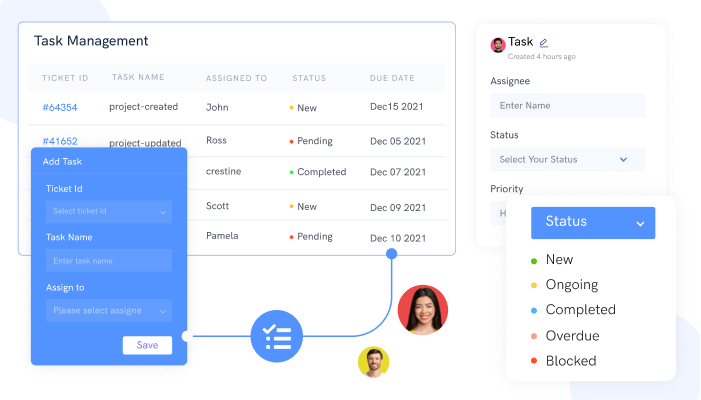Click assignee Pamela in the table

click(222, 236)
